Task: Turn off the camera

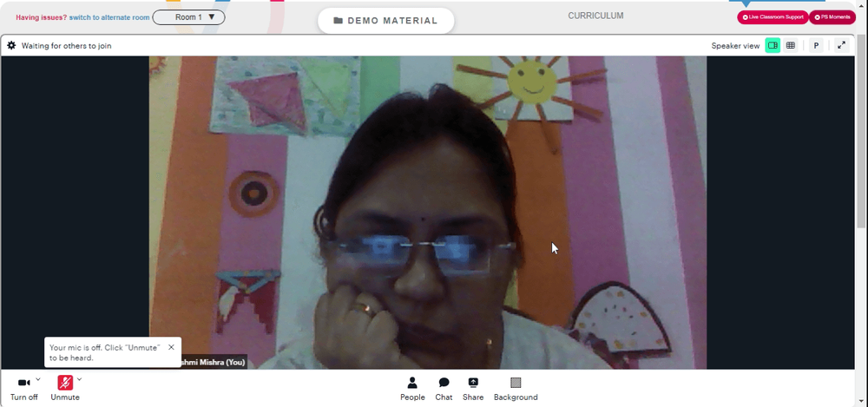Action: pos(23,388)
